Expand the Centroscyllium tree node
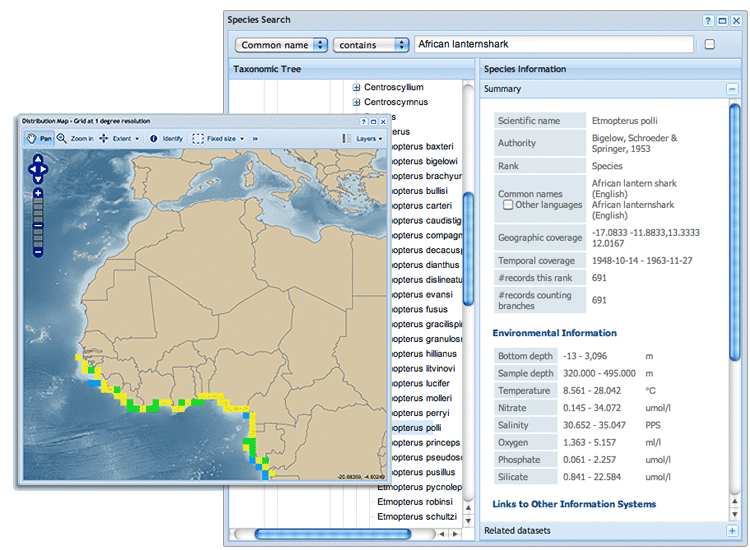The width and height of the screenshot is (750, 550). click(x=356, y=87)
